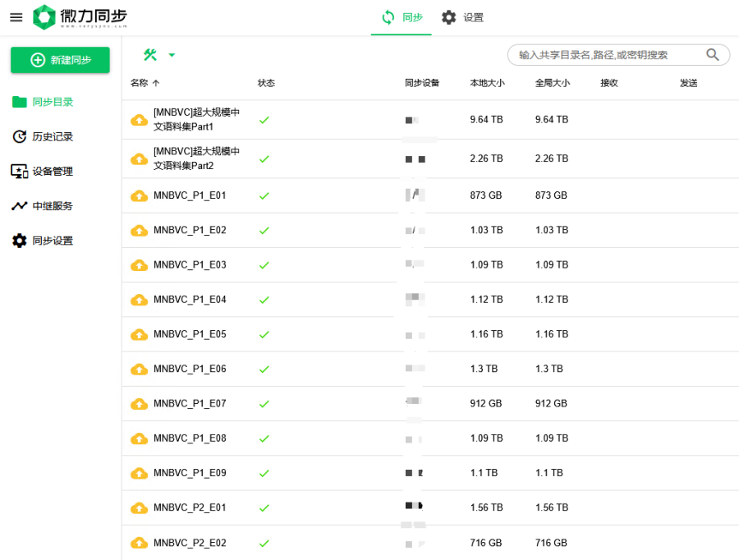Screen dimensions: 739x560
Task: Select the MNBVC_P1_E05 row name
Action: coord(190,335)
